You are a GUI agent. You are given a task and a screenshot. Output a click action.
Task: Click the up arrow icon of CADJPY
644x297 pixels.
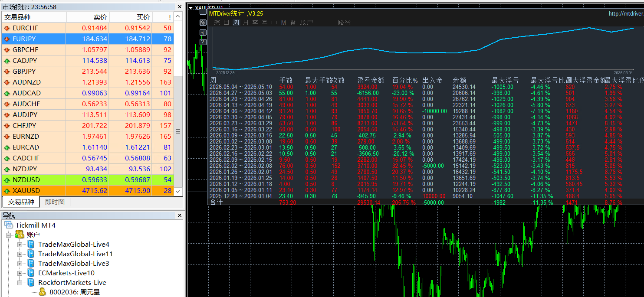[x=7, y=60]
